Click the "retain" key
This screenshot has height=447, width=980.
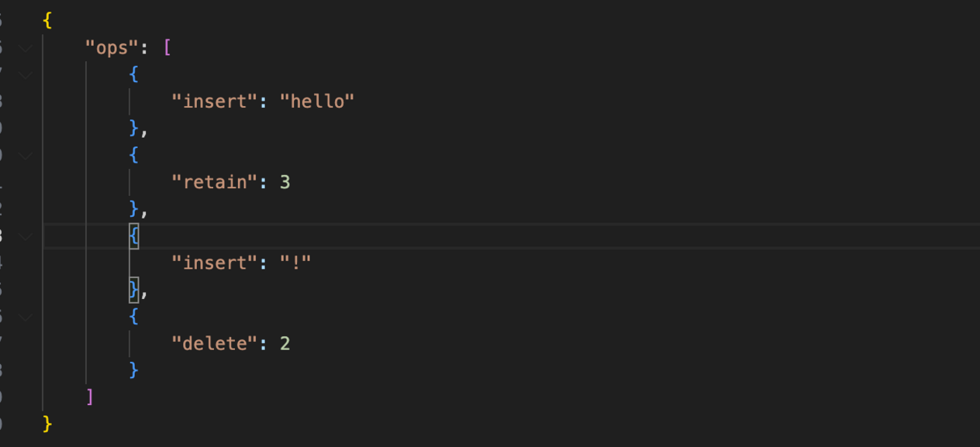tap(214, 182)
